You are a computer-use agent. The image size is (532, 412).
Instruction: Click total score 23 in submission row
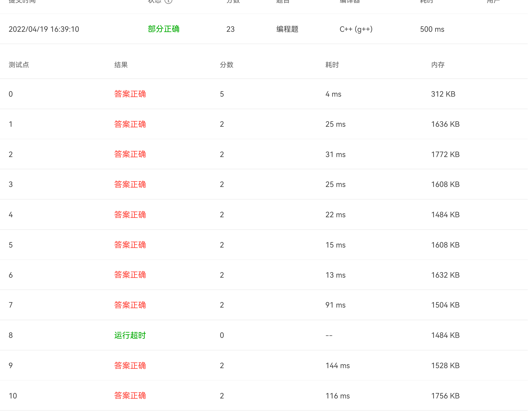point(230,29)
